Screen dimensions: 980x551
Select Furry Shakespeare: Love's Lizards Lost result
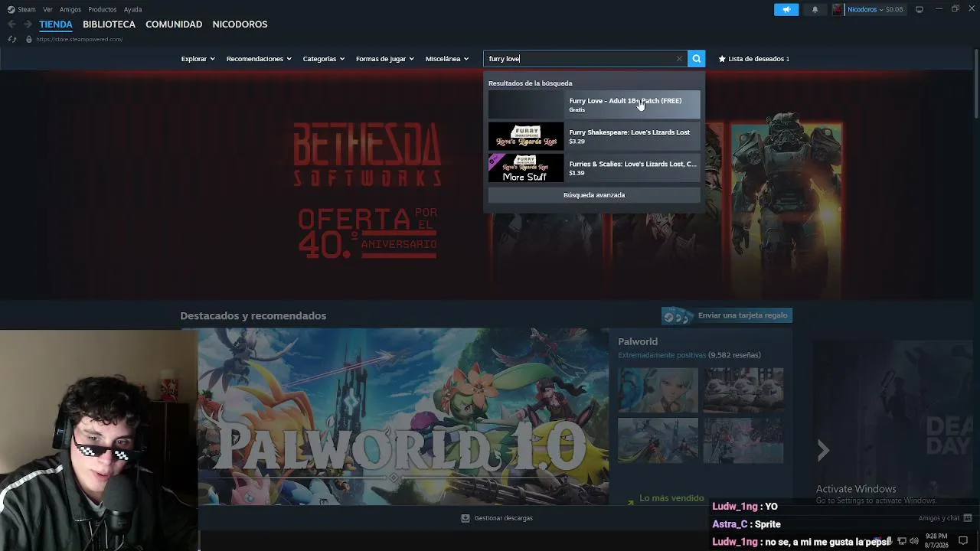[594, 136]
